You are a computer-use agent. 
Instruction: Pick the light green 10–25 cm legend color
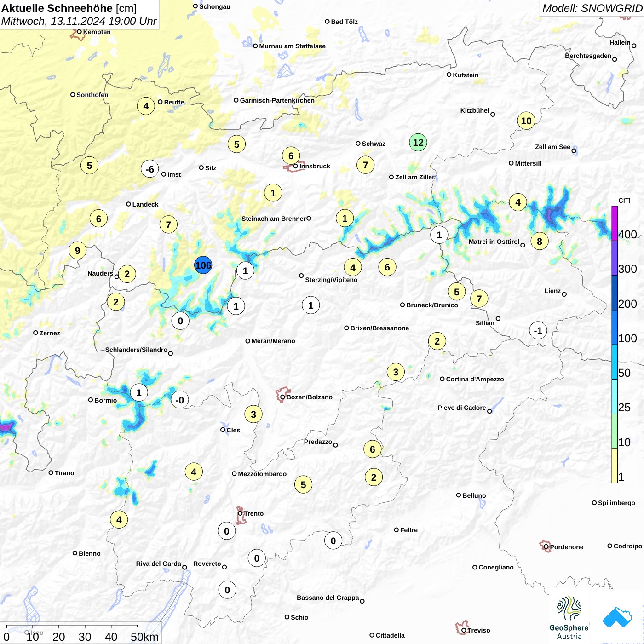(615, 431)
